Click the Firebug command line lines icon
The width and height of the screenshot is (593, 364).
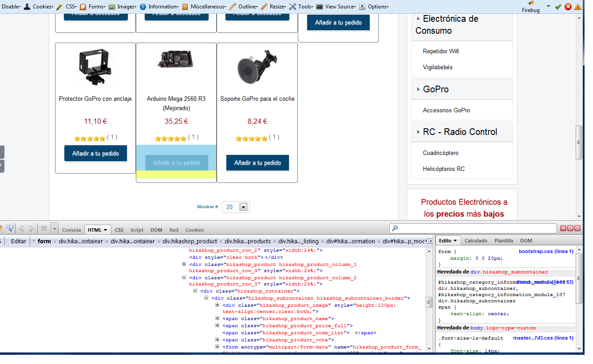[44, 229]
